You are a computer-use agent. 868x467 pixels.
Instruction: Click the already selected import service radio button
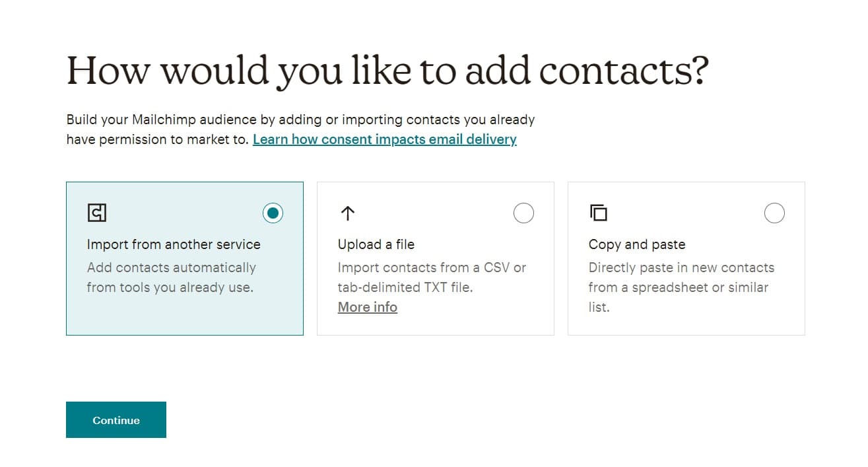[273, 213]
